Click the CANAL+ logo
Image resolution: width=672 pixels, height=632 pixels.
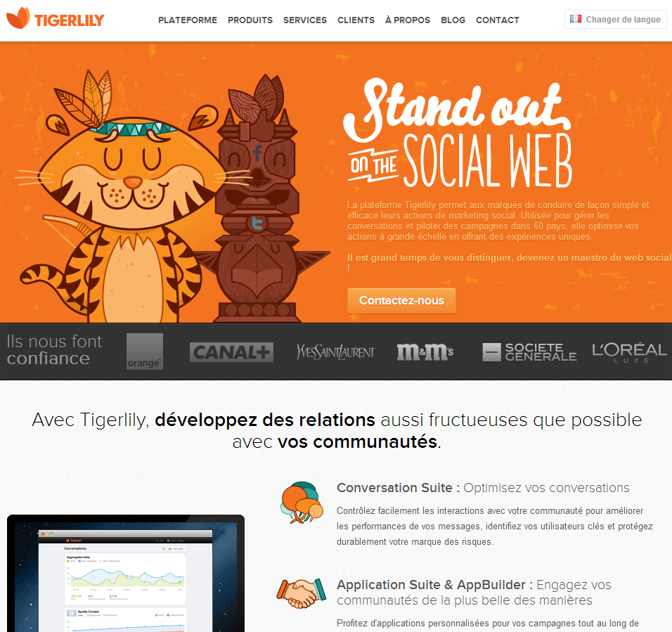pos(231,352)
